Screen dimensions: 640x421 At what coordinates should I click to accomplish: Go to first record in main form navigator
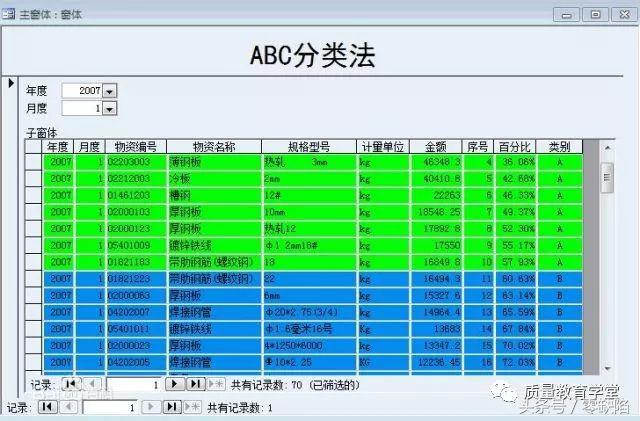coord(47,407)
